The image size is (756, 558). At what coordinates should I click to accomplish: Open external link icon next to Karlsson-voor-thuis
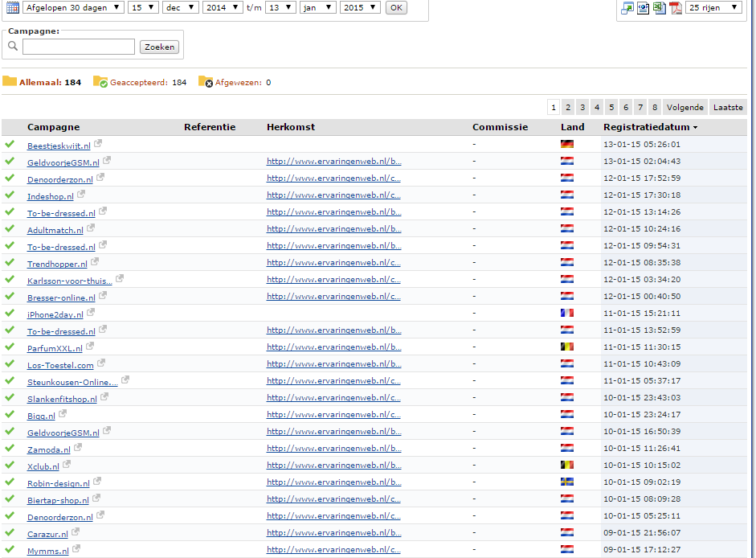(x=120, y=278)
